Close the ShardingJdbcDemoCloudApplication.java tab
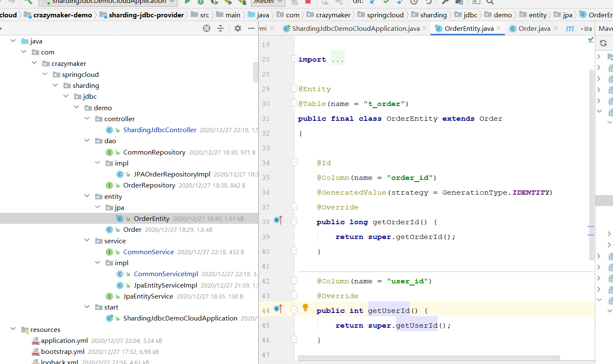Screen dimensions: 613x364 pyautogui.click(x=425, y=28)
